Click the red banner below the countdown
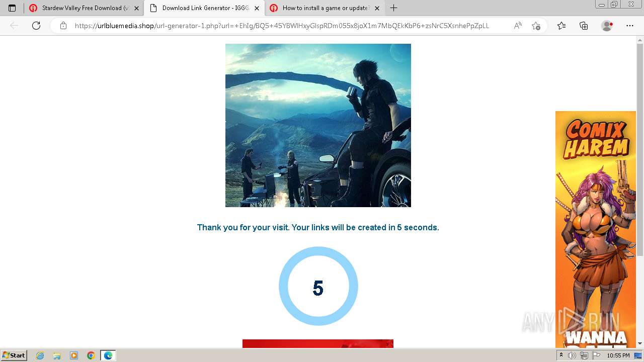Viewport: 644px width, 362px height. pyautogui.click(x=318, y=343)
